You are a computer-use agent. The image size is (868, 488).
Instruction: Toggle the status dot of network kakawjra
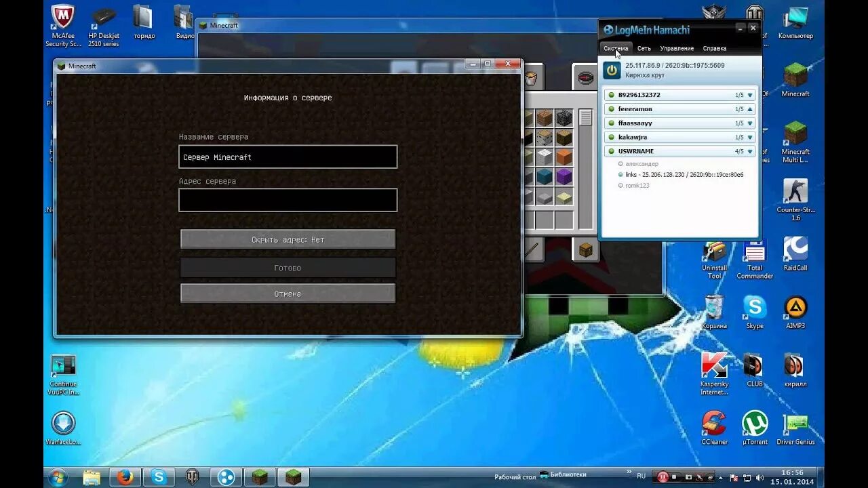point(611,137)
